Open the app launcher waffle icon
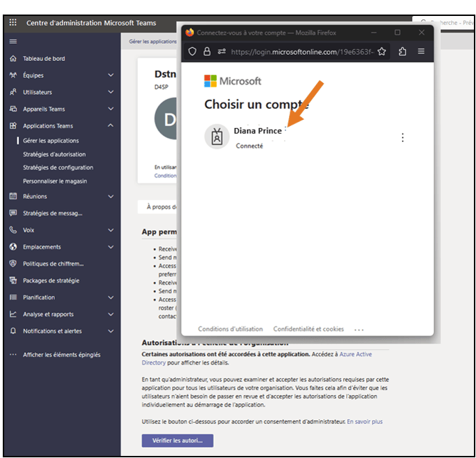Image resolution: width=476 pixels, height=458 pixels. (x=12, y=22)
